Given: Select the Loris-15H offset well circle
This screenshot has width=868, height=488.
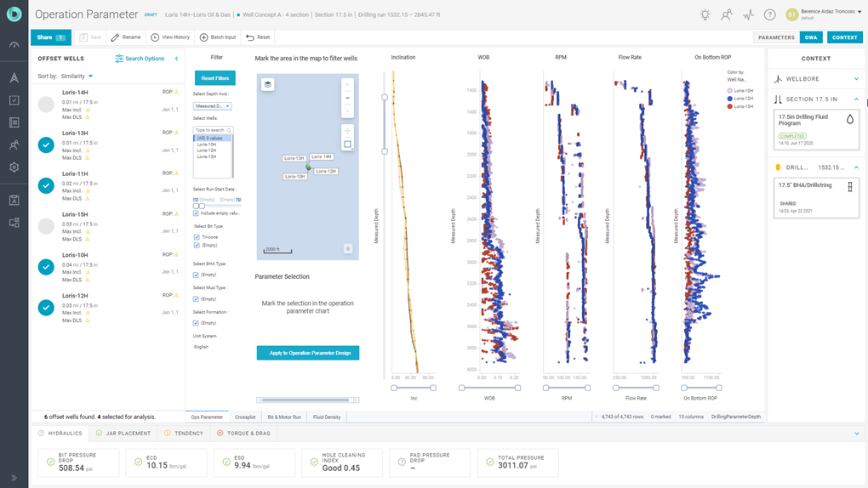Looking at the screenshot, I should click(x=46, y=226).
